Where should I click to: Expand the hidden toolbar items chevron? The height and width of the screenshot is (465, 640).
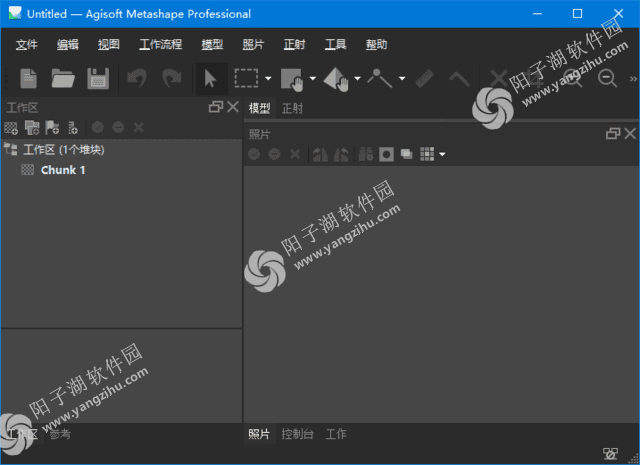point(633,79)
